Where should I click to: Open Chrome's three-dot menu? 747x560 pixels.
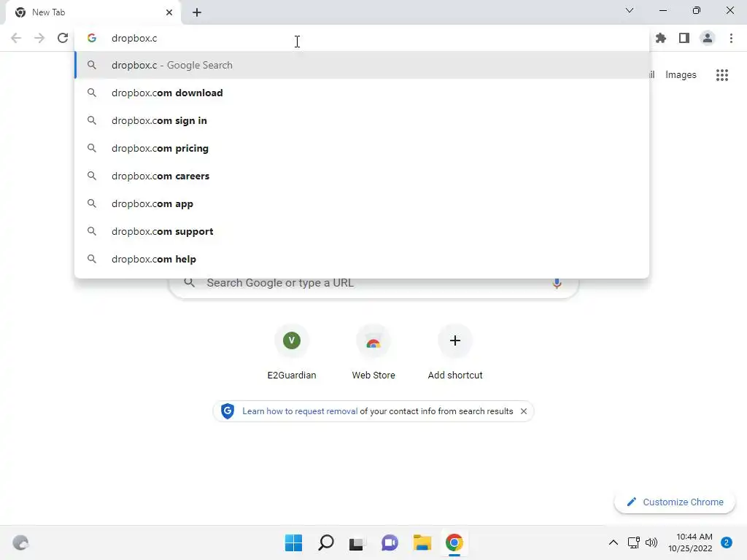[731, 38]
